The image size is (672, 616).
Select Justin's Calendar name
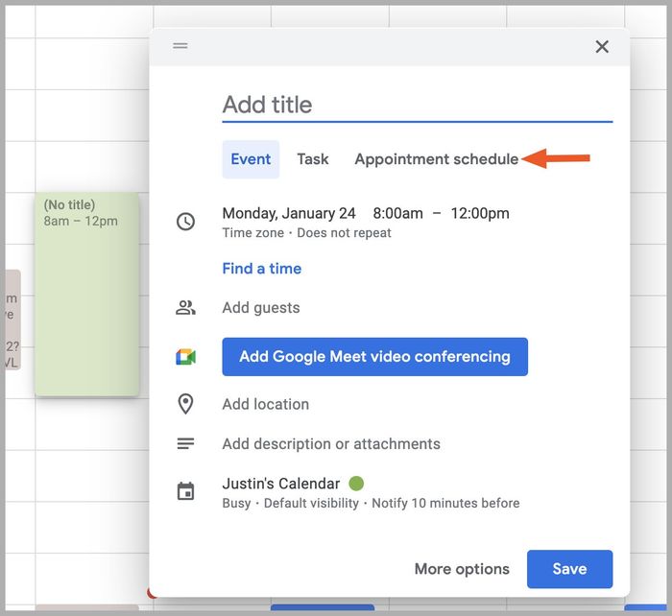[x=280, y=484]
